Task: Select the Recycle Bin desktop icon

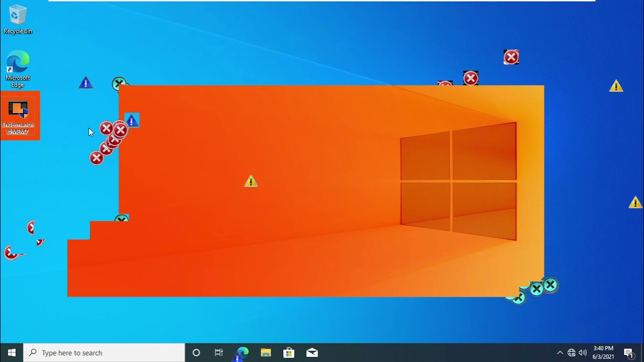Action: click(x=18, y=20)
